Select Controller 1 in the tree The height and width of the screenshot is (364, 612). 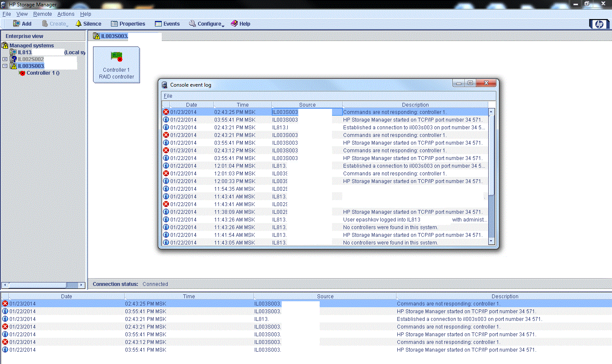coord(43,73)
